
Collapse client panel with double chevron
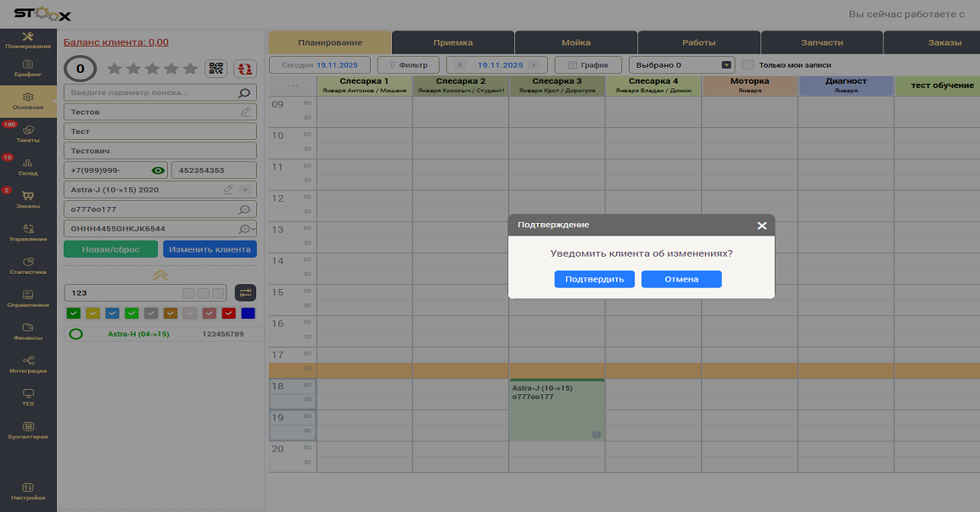(160, 275)
